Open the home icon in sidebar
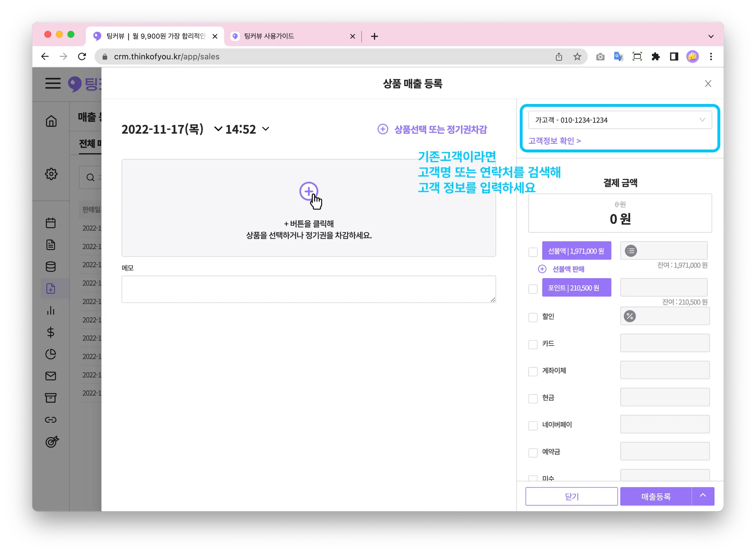 point(51,121)
